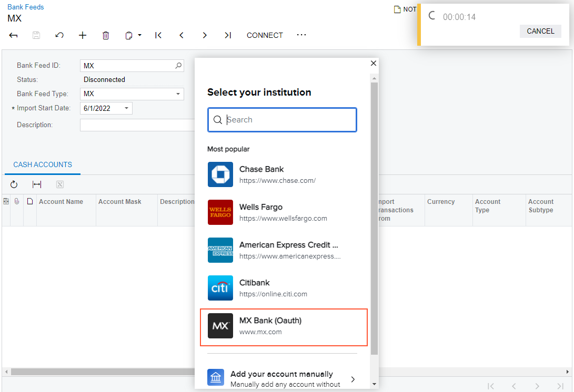
Task: Expand Add your account manually chevron
Action: pyautogui.click(x=353, y=379)
